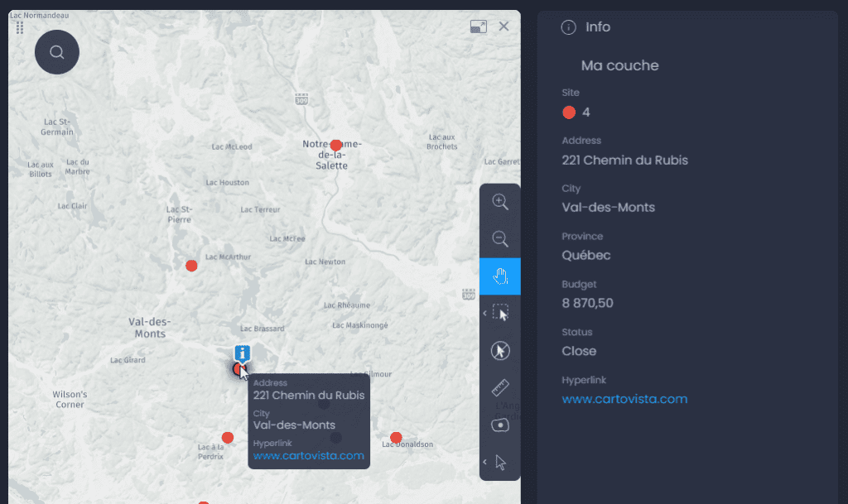
Task: Click the deselect cursor tool
Action: pyautogui.click(x=499, y=351)
